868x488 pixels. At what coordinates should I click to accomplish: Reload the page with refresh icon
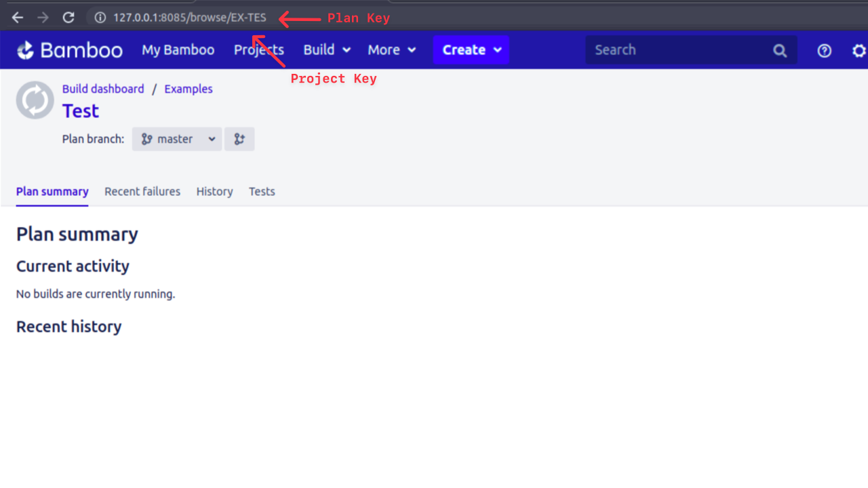tap(68, 18)
